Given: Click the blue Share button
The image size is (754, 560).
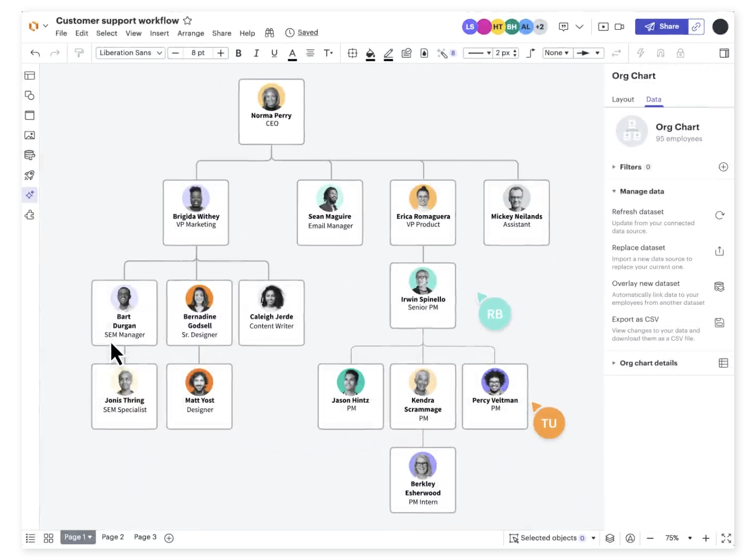Looking at the screenshot, I should click(662, 27).
